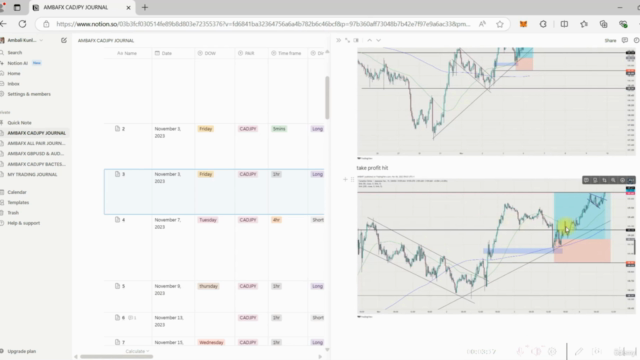The height and width of the screenshot is (360, 640).
Task: Add block with plus handle beside chart
Action: (345, 179)
